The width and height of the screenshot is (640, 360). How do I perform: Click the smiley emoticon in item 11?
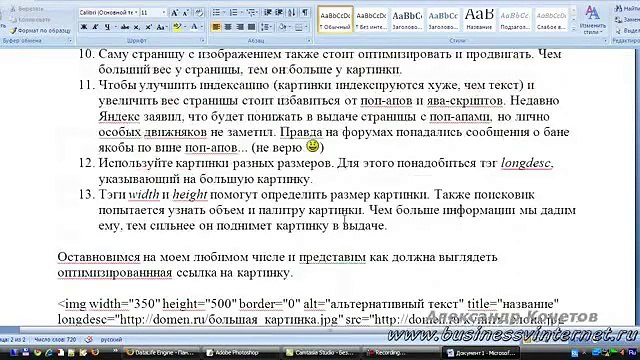[x=313, y=146]
